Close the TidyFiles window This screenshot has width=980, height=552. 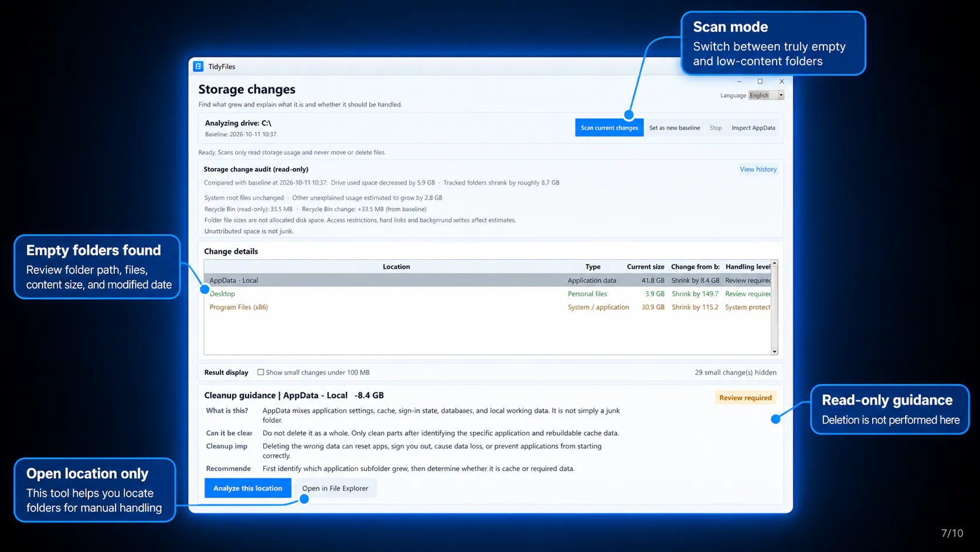(781, 82)
